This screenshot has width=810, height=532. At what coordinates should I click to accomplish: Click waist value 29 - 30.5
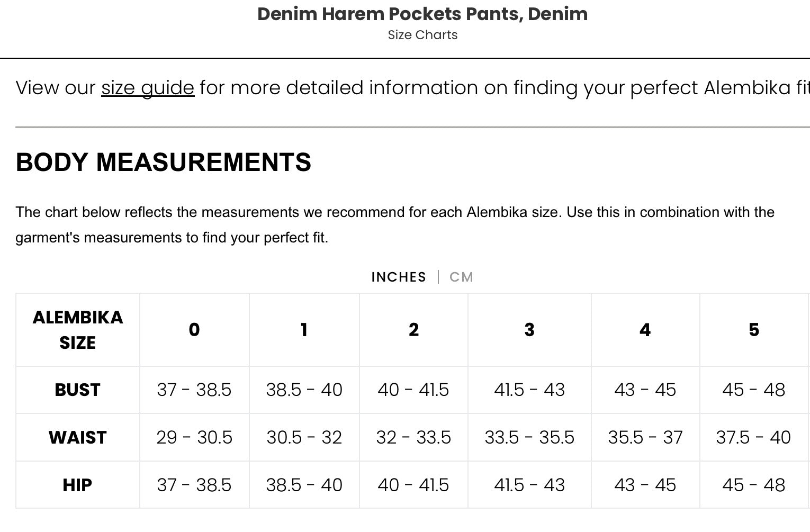pos(194,438)
